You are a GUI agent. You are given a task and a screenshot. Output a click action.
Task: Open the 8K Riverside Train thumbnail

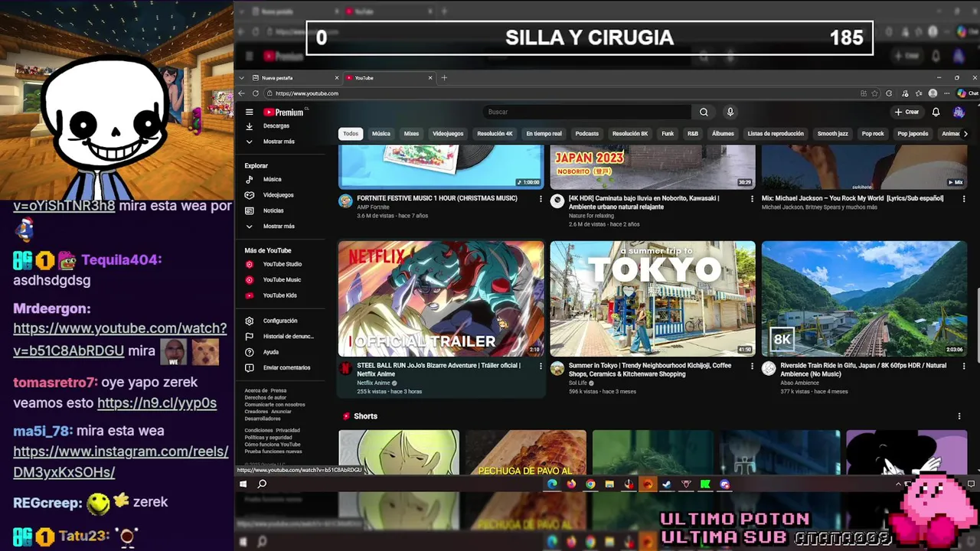click(x=864, y=298)
